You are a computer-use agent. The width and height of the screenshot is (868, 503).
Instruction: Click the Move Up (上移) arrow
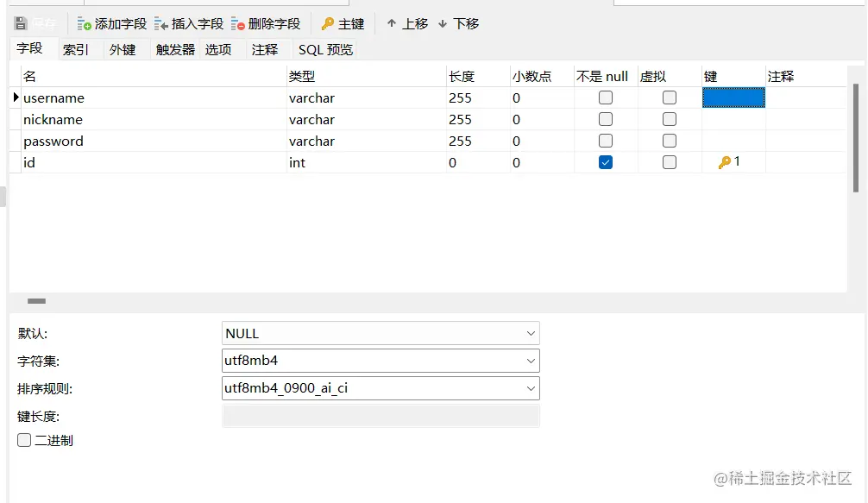(x=392, y=23)
